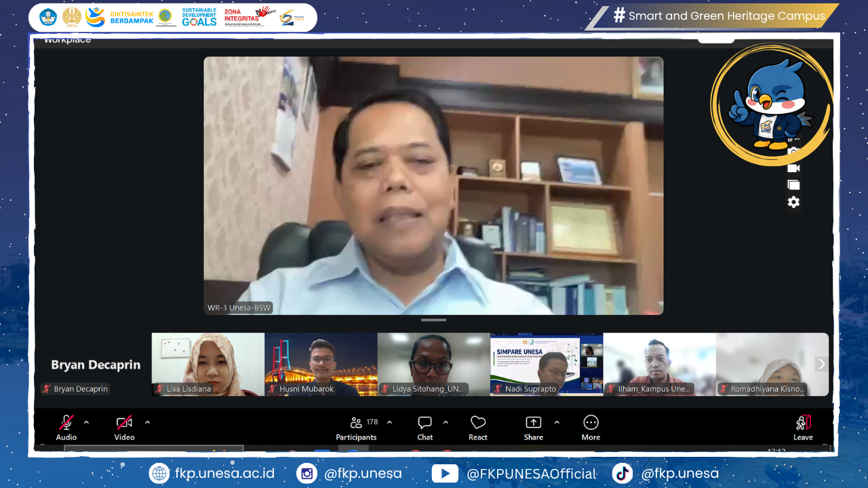Image resolution: width=868 pixels, height=488 pixels.
Task: Start camera with the Video icon
Action: click(x=124, y=422)
